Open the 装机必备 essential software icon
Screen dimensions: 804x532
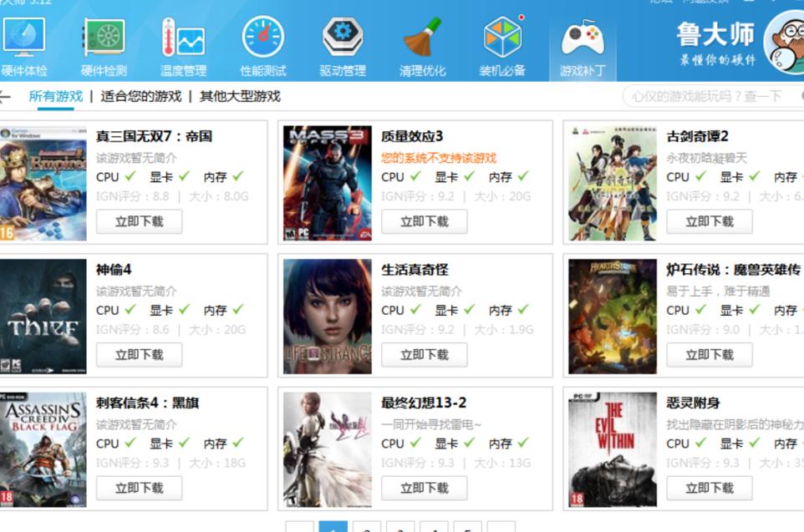(502, 38)
